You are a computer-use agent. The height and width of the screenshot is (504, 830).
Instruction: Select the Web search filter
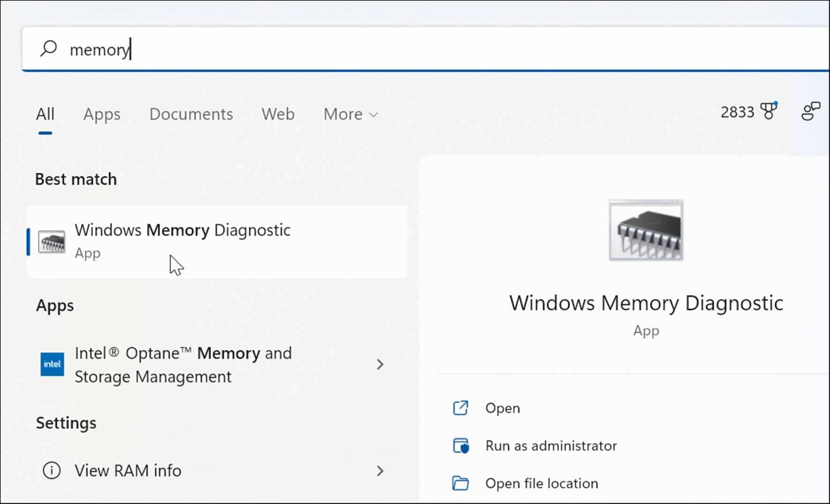pos(278,114)
